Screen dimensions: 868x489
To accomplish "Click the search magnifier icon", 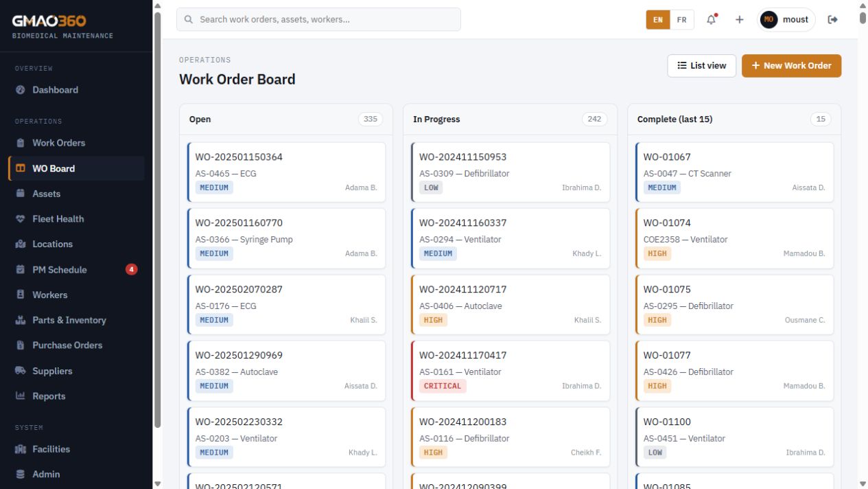I will click(x=189, y=19).
